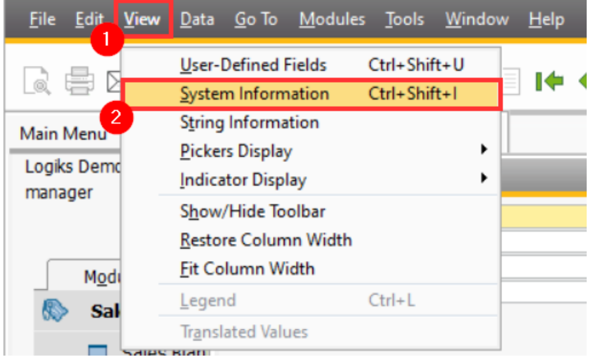Open the Data menu
This screenshot has width=602, height=364.
[x=197, y=20]
